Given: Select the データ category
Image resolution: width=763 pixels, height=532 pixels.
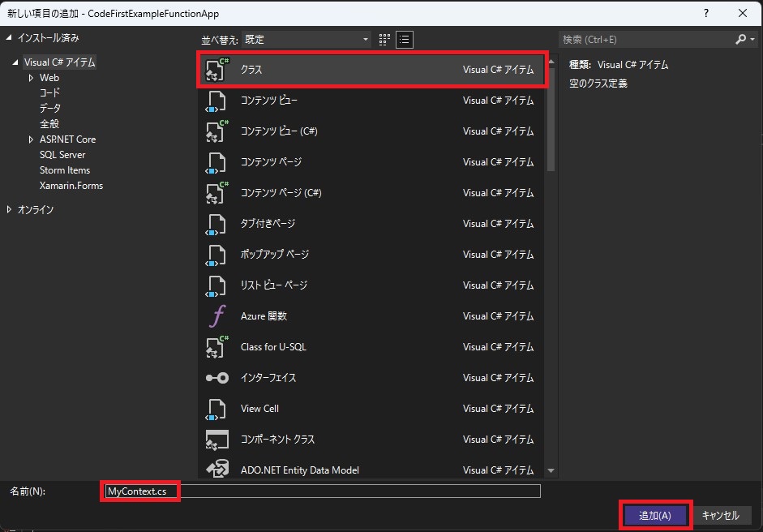Looking at the screenshot, I should (x=50, y=108).
